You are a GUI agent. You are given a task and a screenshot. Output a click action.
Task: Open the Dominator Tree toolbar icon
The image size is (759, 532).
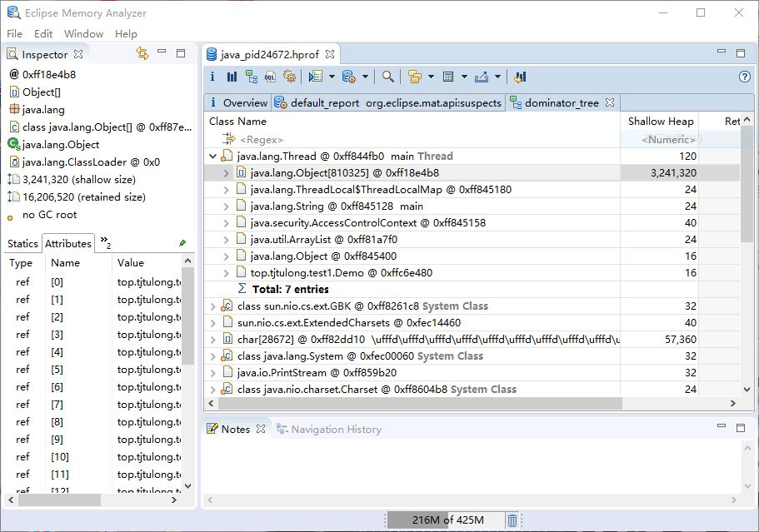pyautogui.click(x=252, y=77)
